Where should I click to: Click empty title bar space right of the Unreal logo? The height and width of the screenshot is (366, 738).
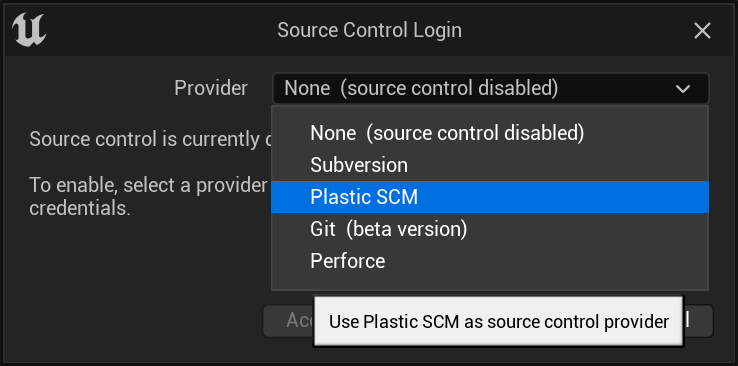pyautogui.click(x=160, y=31)
